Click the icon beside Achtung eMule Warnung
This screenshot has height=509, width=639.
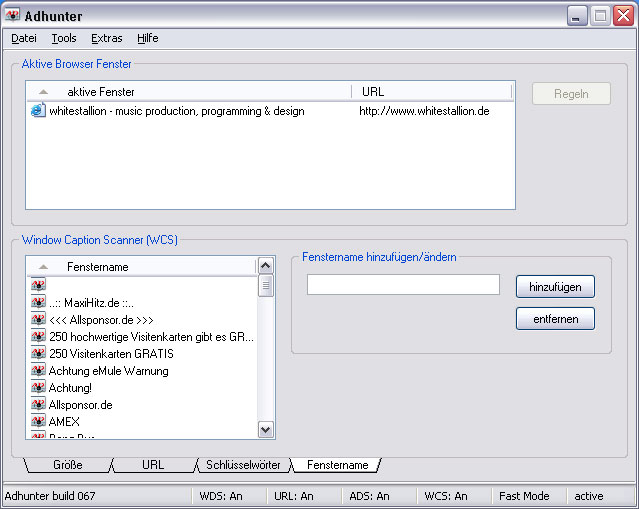(38, 371)
